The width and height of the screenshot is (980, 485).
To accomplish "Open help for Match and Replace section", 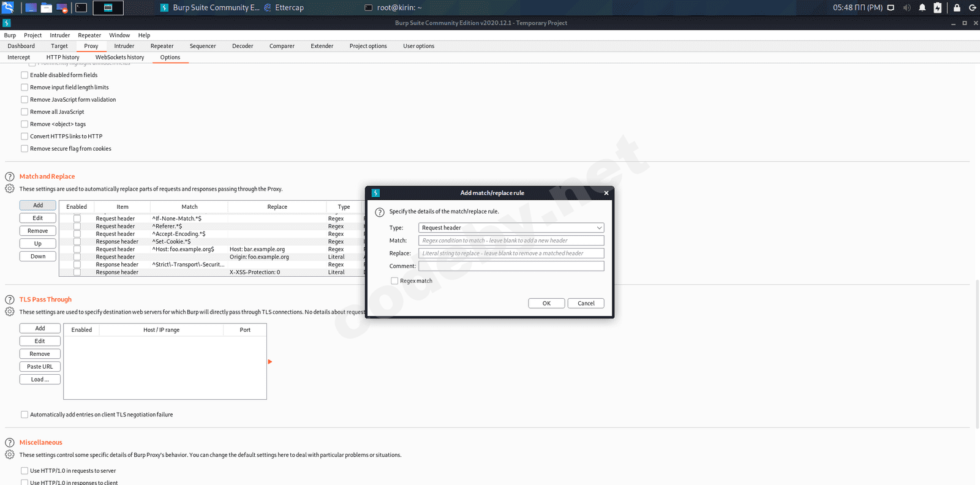I will (10, 176).
